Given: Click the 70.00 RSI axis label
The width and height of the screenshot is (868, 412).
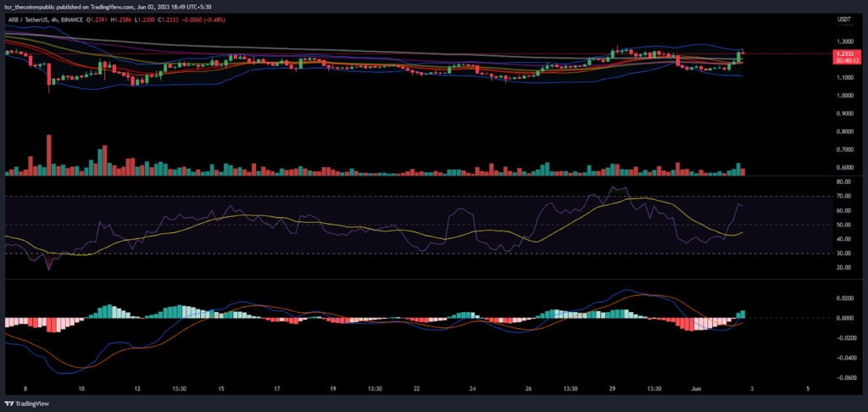Looking at the screenshot, I should (x=843, y=196).
